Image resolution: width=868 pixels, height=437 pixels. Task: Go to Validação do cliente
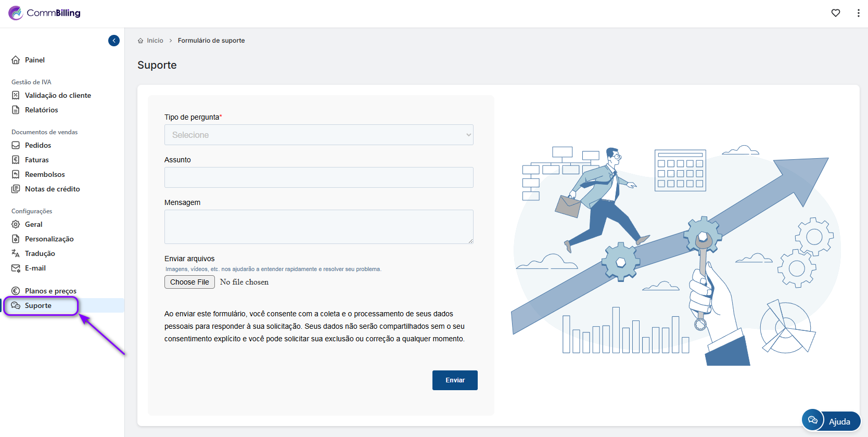tap(58, 95)
